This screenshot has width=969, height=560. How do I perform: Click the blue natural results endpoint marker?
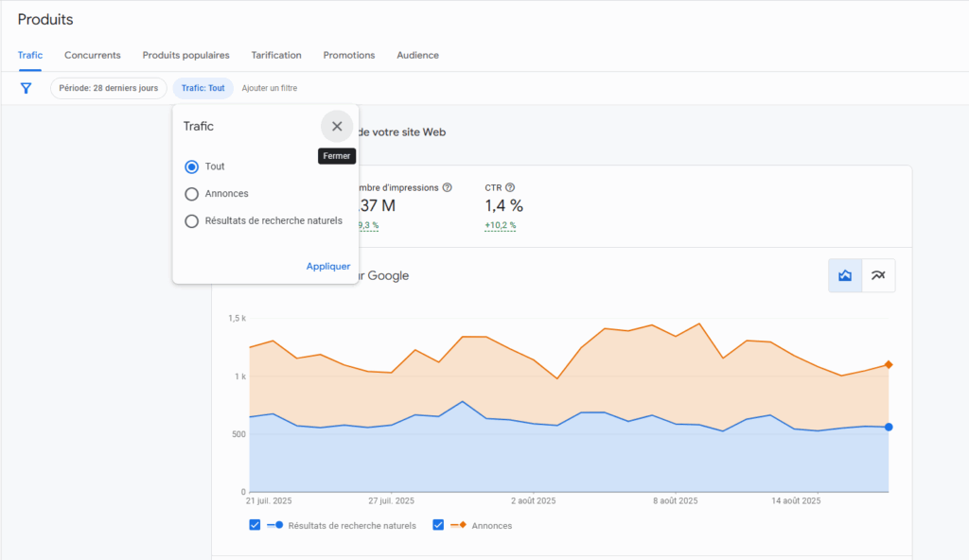point(889,428)
